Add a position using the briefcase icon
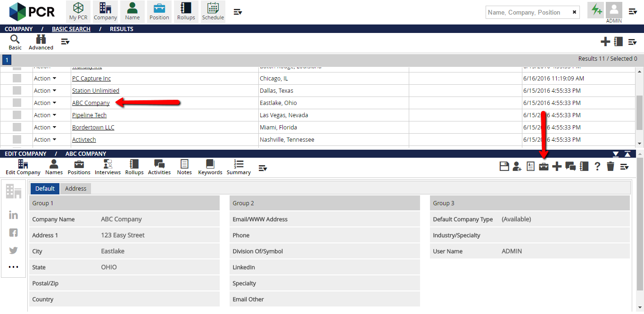Image resolution: width=644 pixels, height=314 pixels. tap(544, 166)
